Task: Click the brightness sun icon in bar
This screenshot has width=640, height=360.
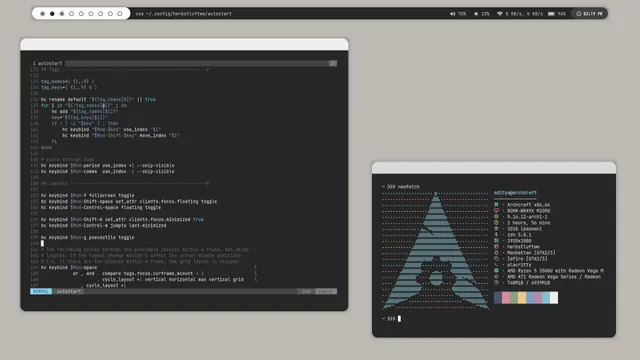Action: point(476,13)
